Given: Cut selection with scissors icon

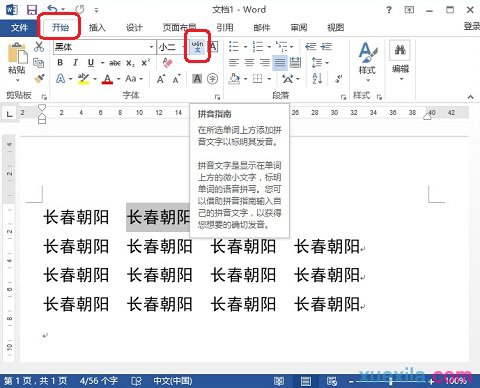Looking at the screenshot, I should point(39,46).
